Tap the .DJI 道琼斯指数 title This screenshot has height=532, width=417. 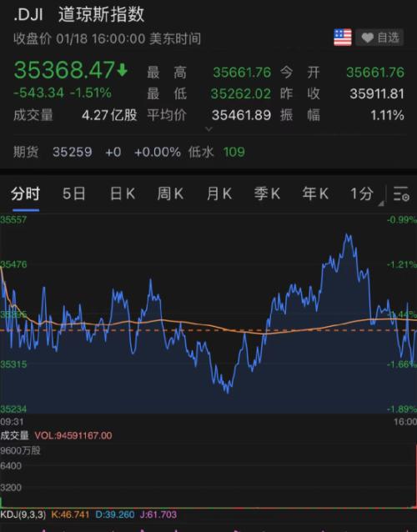(79, 14)
